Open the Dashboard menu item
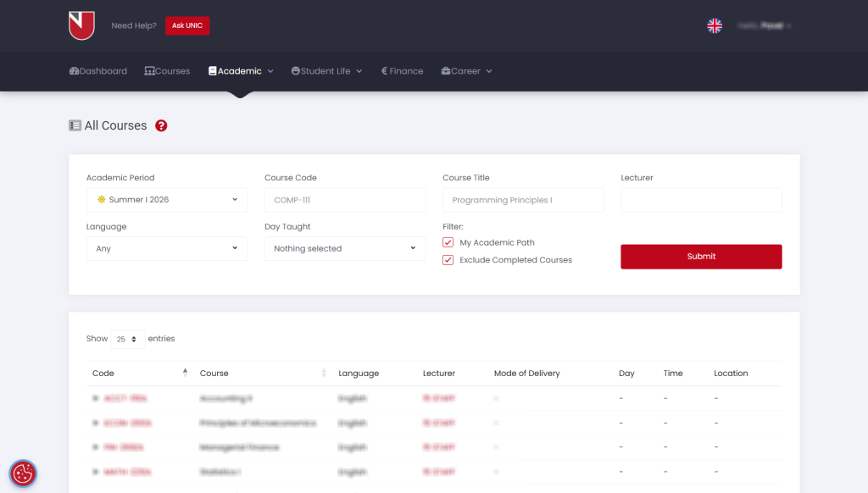 pyautogui.click(x=98, y=71)
